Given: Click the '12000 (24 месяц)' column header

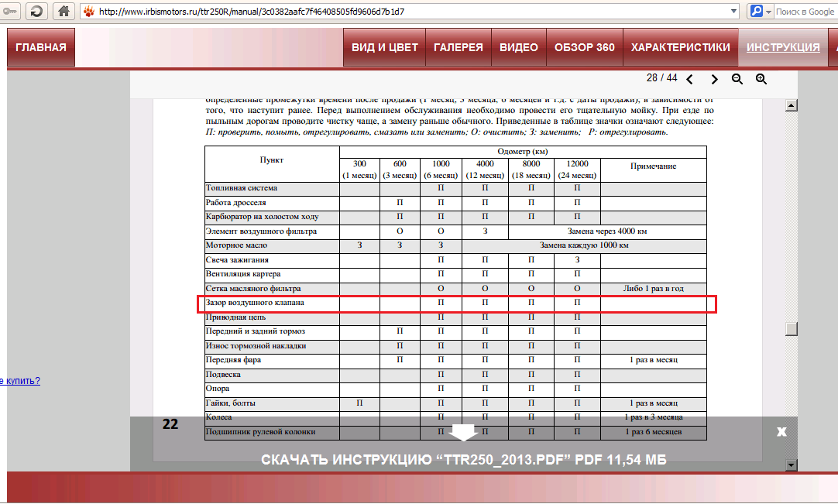Looking at the screenshot, I should click(577, 170).
